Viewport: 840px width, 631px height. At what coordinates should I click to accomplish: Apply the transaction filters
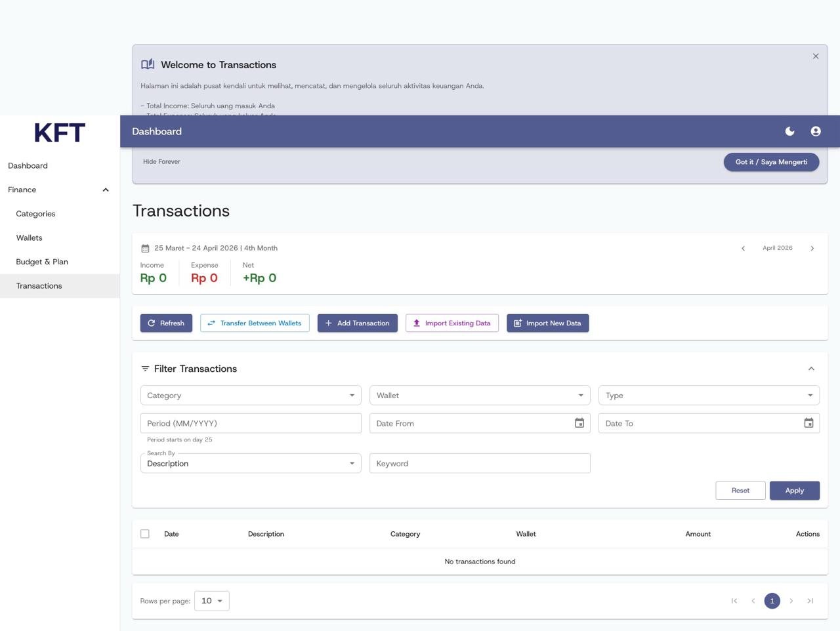794,490
